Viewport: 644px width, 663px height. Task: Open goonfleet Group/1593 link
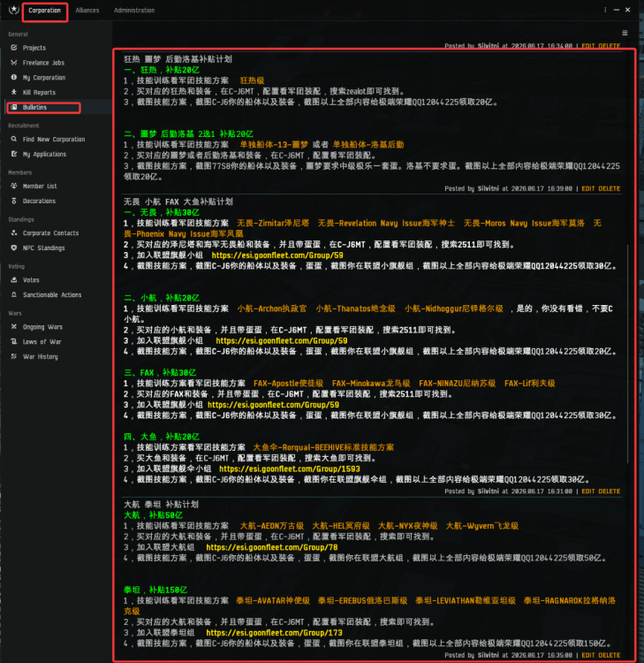tap(290, 469)
